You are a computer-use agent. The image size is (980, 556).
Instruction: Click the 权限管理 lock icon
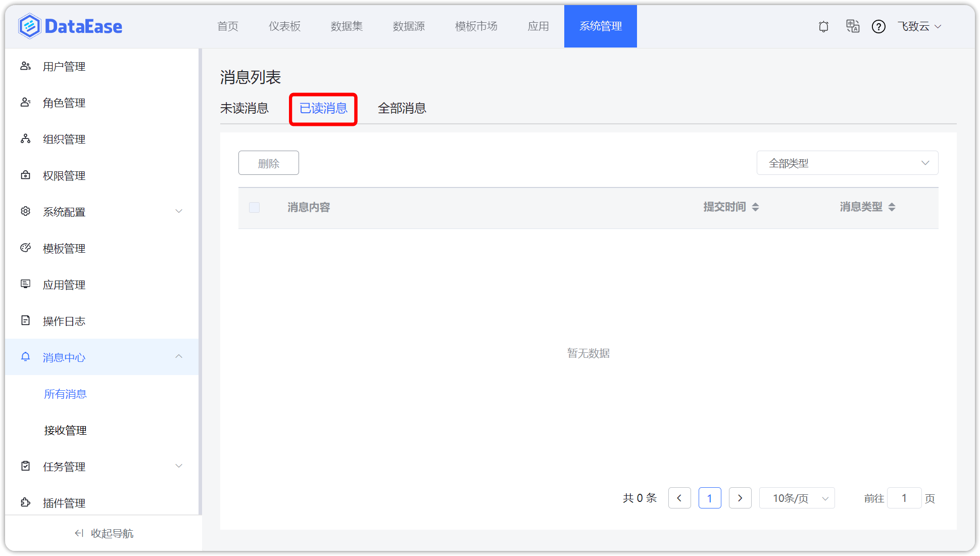point(25,175)
